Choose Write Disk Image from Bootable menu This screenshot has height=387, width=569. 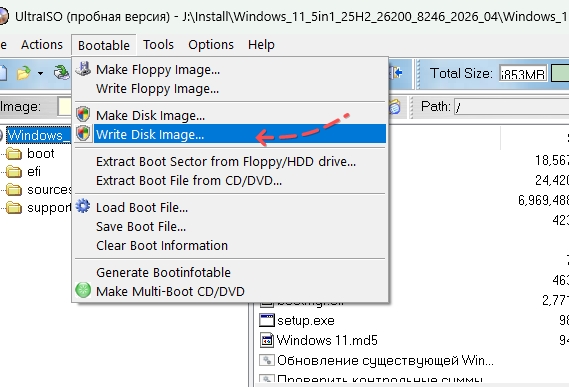tap(230, 134)
